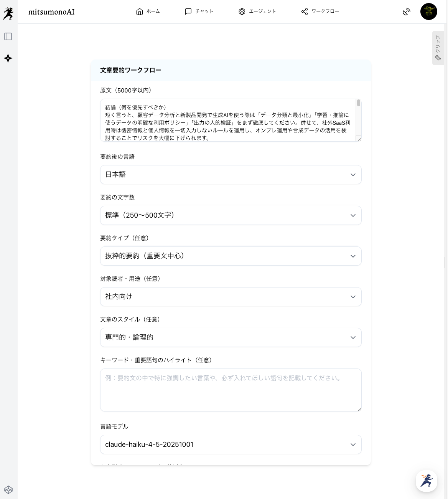Select the ワークフロー tab
The width and height of the screenshot is (448, 499).
[320, 12]
